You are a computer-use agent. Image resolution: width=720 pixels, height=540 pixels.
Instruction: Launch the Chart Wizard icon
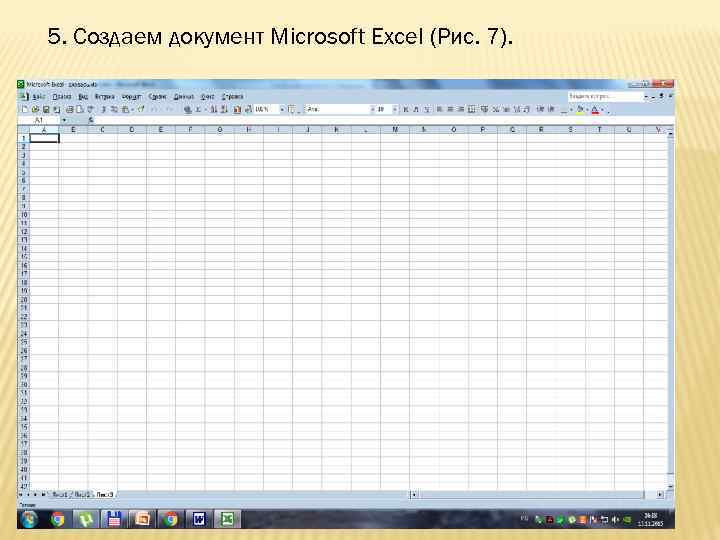(x=237, y=109)
